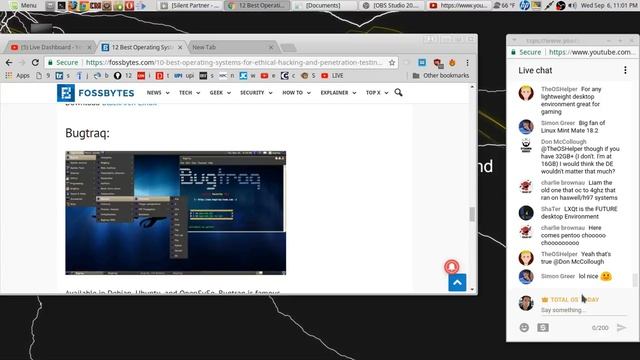Close the New Tab tab
Viewport: 640px width, 360px height.
click(271, 47)
